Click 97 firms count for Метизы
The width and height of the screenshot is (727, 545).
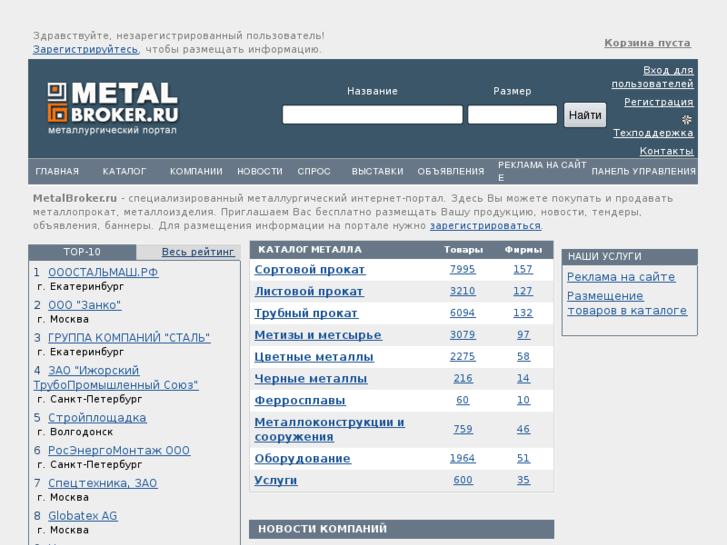pyautogui.click(x=523, y=334)
